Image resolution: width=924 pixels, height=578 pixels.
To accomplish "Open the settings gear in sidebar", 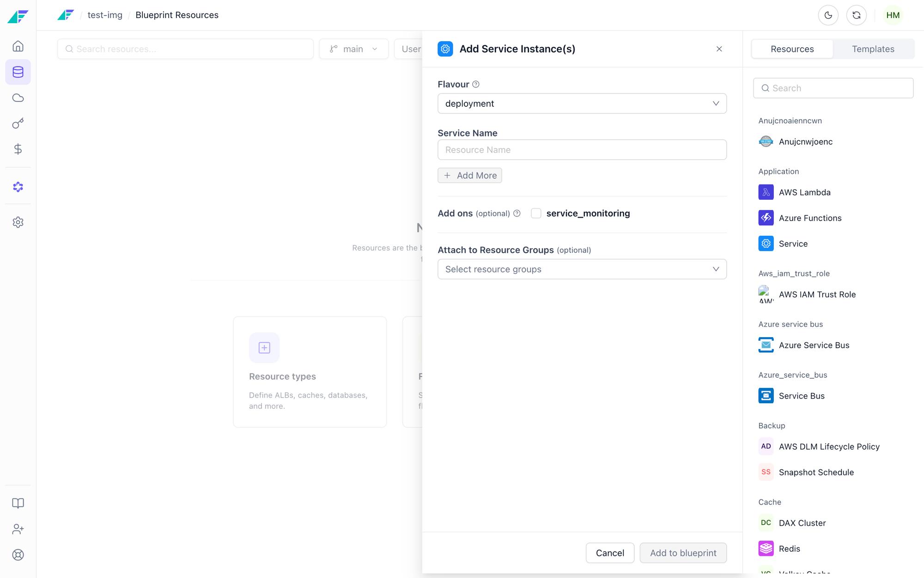I will coord(18,222).
